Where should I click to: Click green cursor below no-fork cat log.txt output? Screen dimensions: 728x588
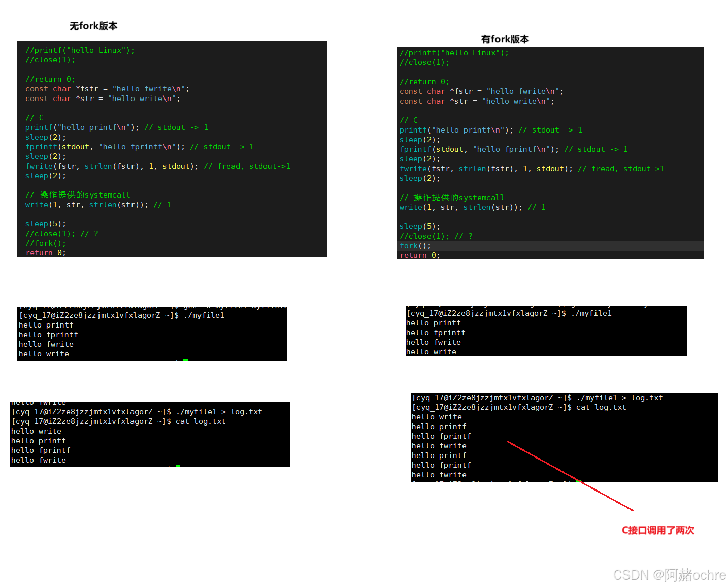click(x=178, y=466)
